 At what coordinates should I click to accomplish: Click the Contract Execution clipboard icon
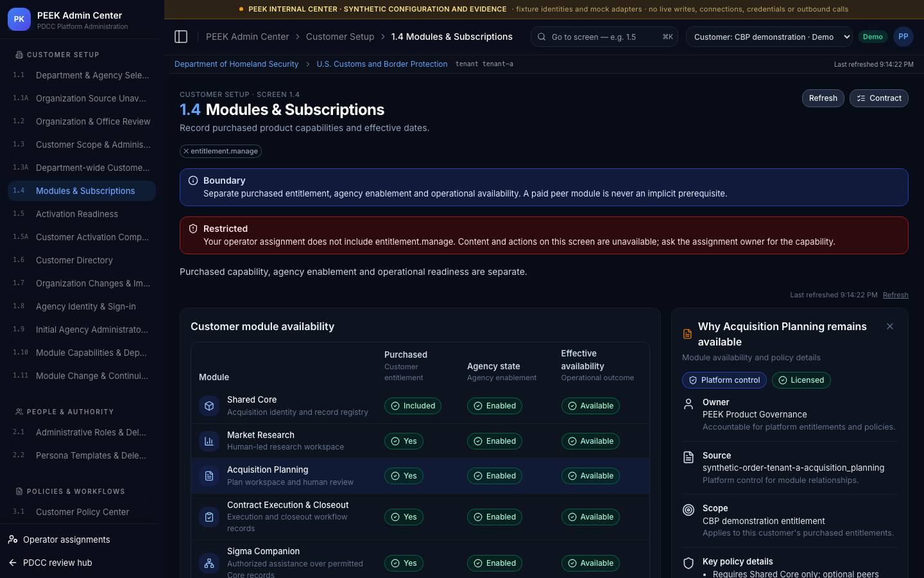coord(209,517)
